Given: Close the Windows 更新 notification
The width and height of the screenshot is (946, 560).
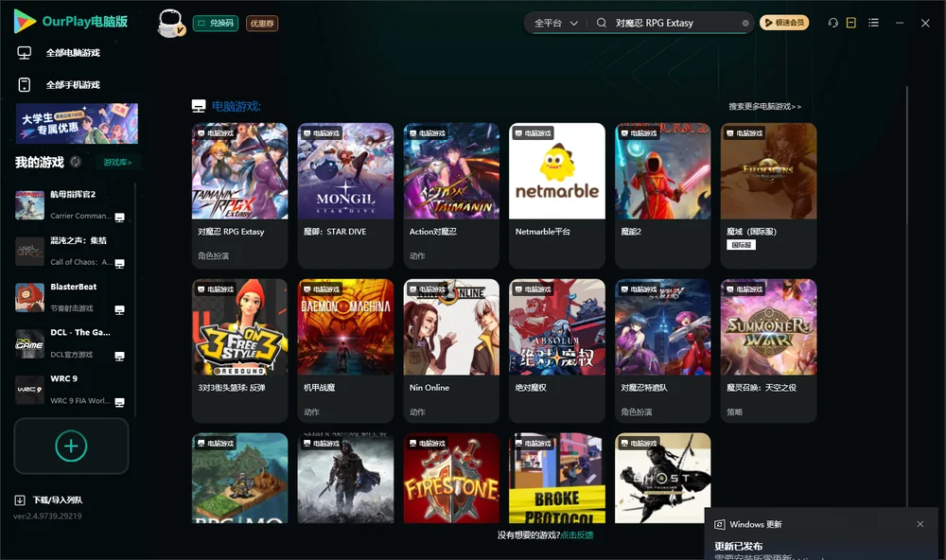Looking at the screenshot, I should [920, 524].
